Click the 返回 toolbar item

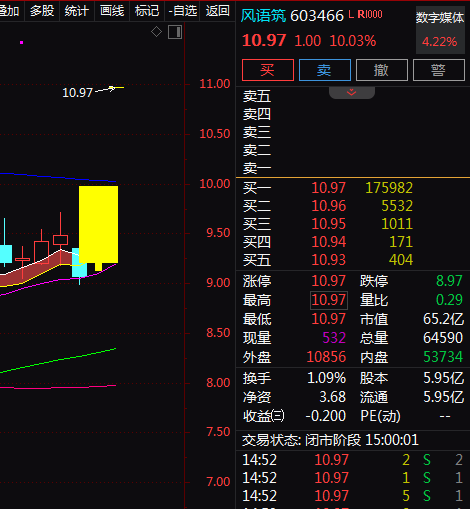click(x=217, y=11)
